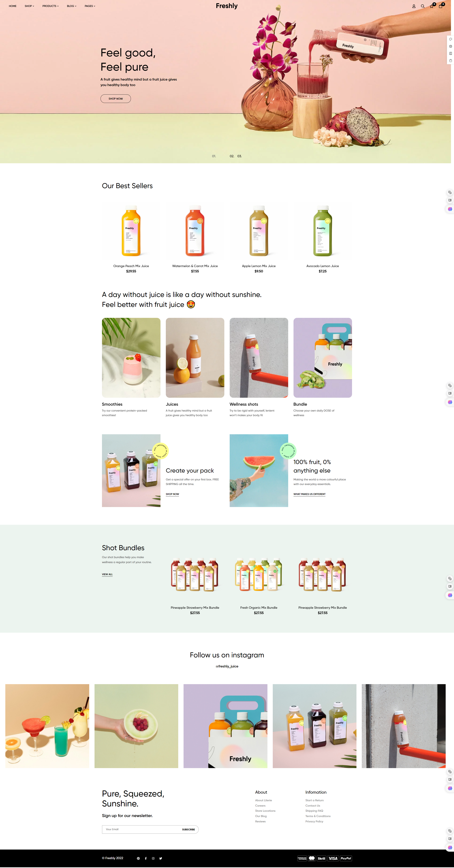Click the Your Email input field
454x868 pixels.
coord(142,829)
